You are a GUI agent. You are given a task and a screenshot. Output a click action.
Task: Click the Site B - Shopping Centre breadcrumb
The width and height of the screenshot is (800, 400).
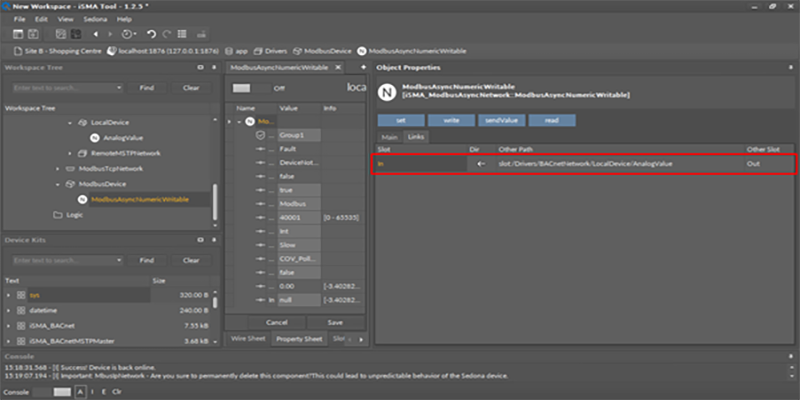click(x=58, y=51)
